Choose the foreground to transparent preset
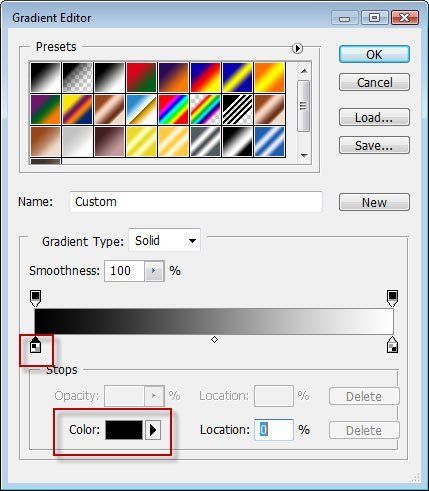The image size is (429, 491). (x=77, y=77)
